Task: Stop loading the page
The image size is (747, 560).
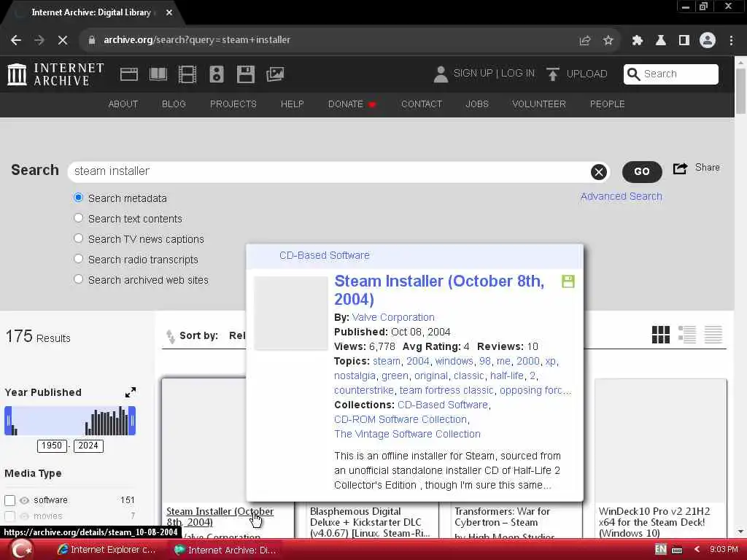Action: tap(63, 40)
